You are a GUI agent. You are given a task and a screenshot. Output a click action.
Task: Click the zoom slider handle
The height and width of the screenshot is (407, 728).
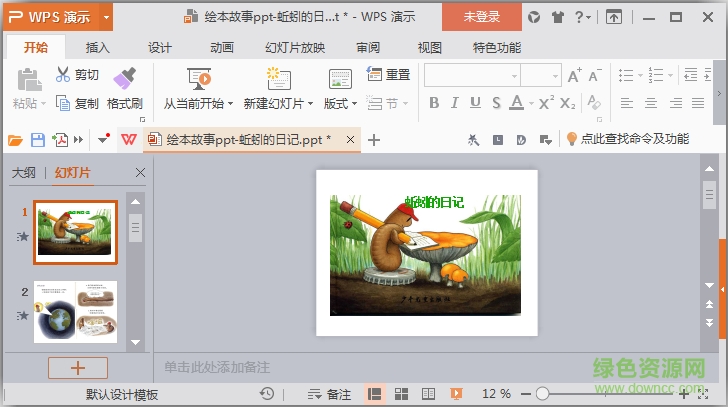tap(542, 394)
